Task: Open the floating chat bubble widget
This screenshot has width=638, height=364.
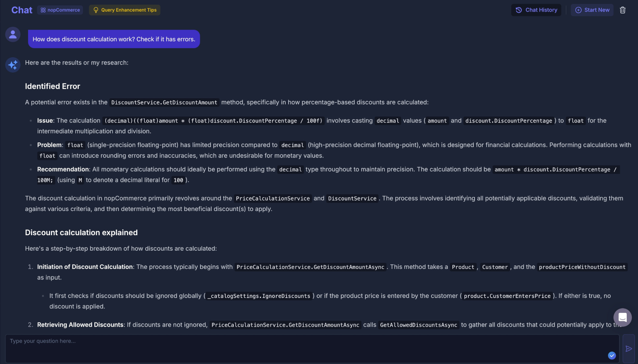Action: [x=622, y=317]
